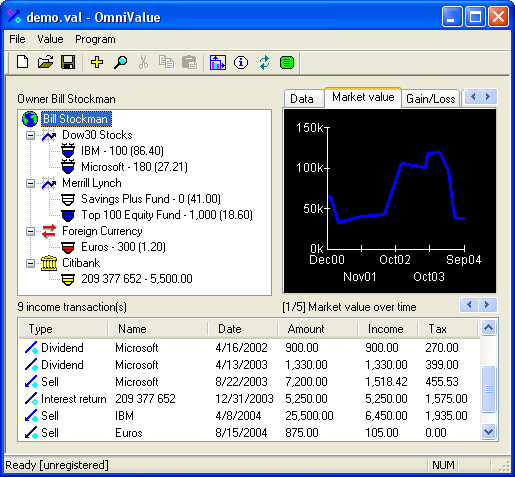Click the chart report toolbar icon
This screenshot has width=515, height=477.
pos(218,62)
